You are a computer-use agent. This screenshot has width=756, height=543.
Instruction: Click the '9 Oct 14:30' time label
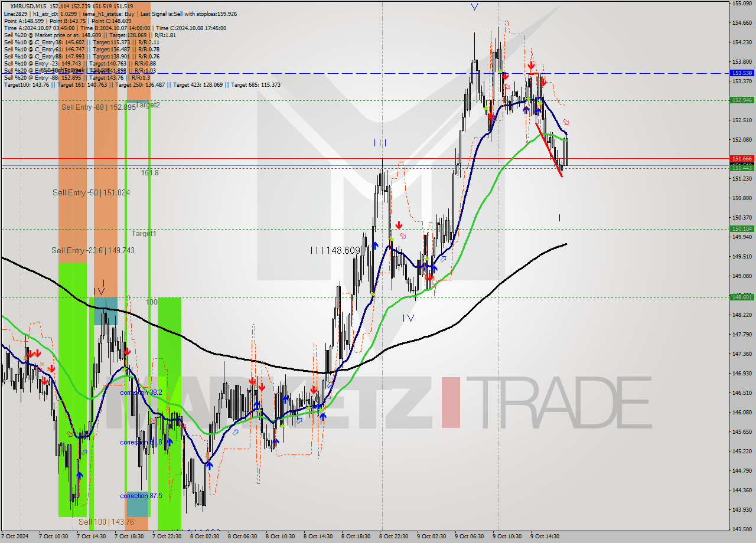coord(545,537)
